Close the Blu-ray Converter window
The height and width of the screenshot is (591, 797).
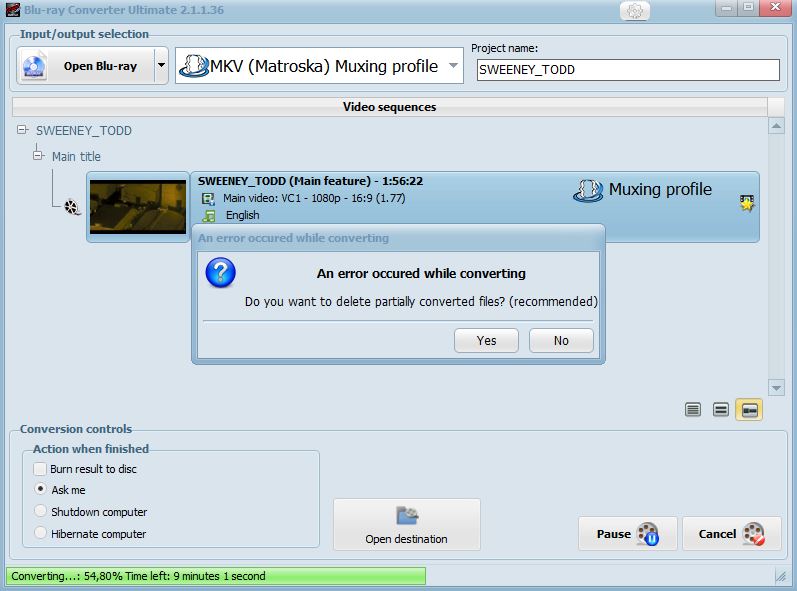tap(776, 8)
